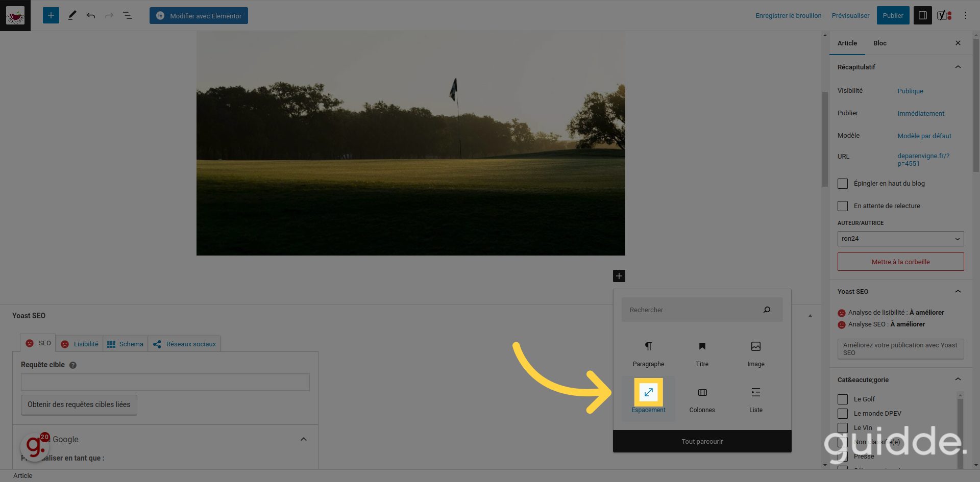980x482 pixels.
Task: Open Modèle par défaut template link
Action: click(924, 136)
